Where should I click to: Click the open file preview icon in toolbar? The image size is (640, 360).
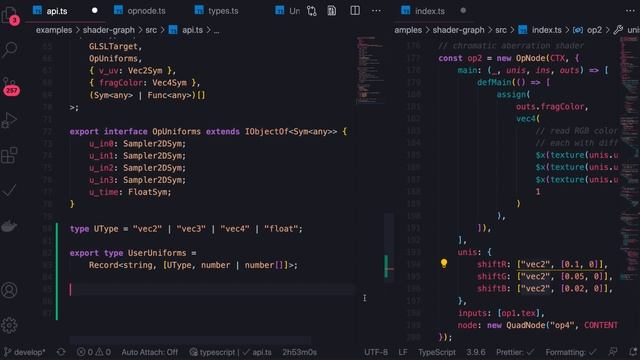coord(332,11)
